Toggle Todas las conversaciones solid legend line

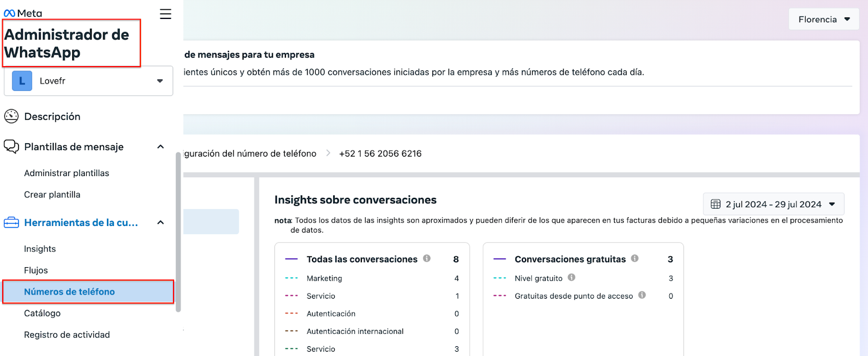291,259
